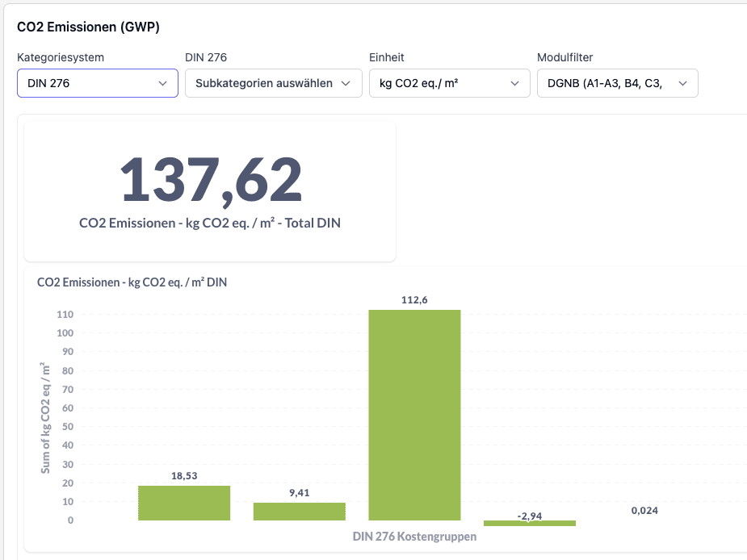
Task: Click the chart title ending in m² DIN
Action: coord(132,282)
